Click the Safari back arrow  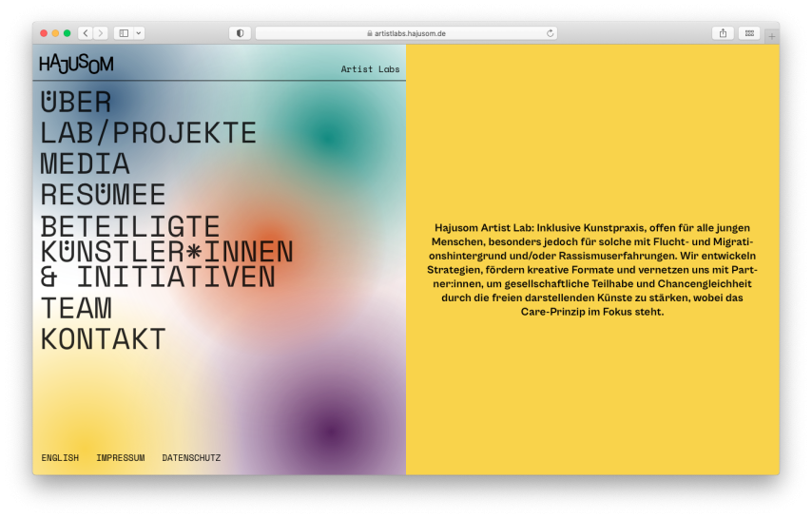(85, 33)
